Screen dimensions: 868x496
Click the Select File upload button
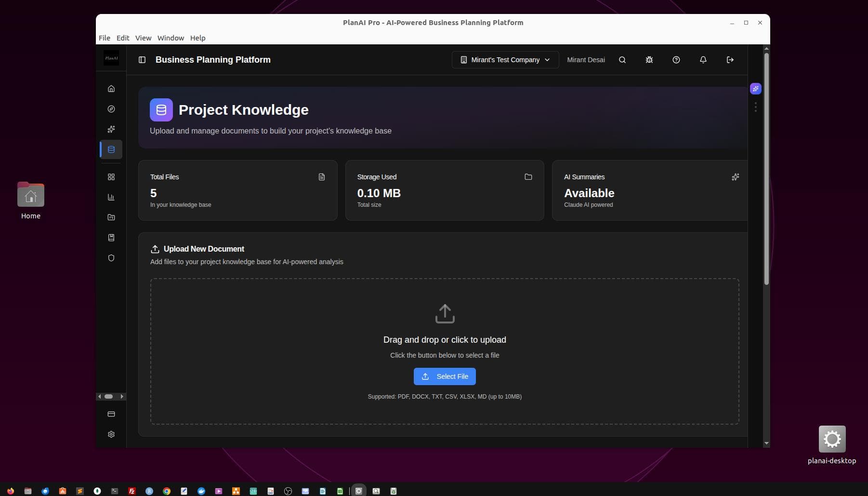[x=444, y=376]
